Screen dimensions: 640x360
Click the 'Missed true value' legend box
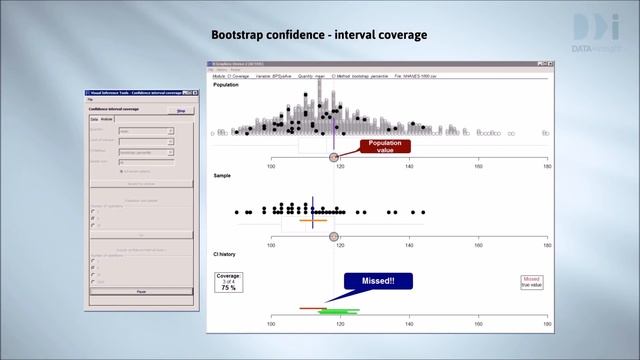[532, 282]
